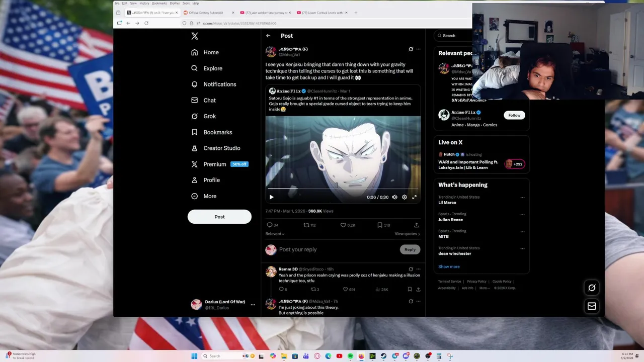Click the sidebar Post button
The width and height of the screenshot is (644, 362).
click(x=219, y=217)
